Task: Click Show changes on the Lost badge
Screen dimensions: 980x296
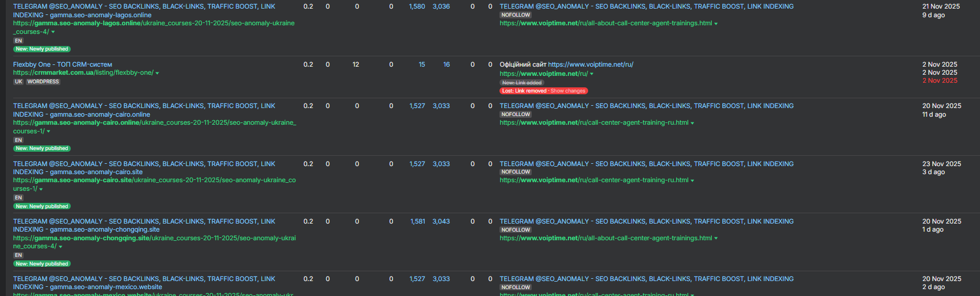Action: [568, 91]
